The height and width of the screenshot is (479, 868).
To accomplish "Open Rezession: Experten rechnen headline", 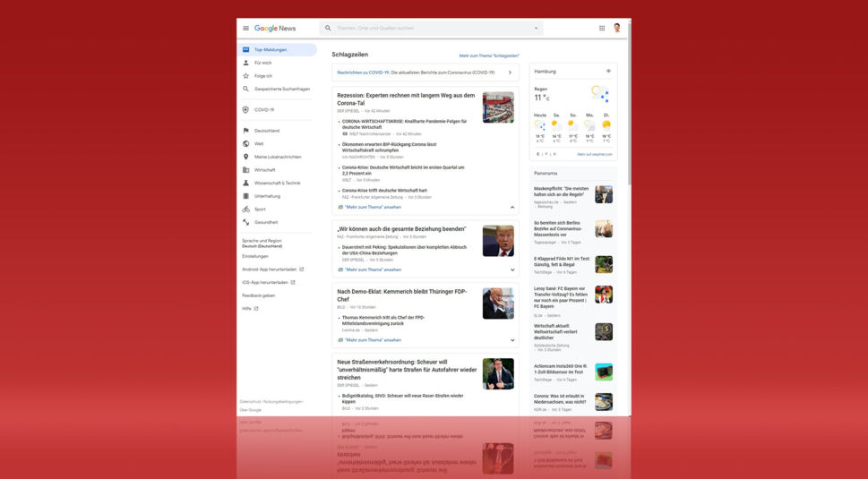I will (x=406, y=99).
